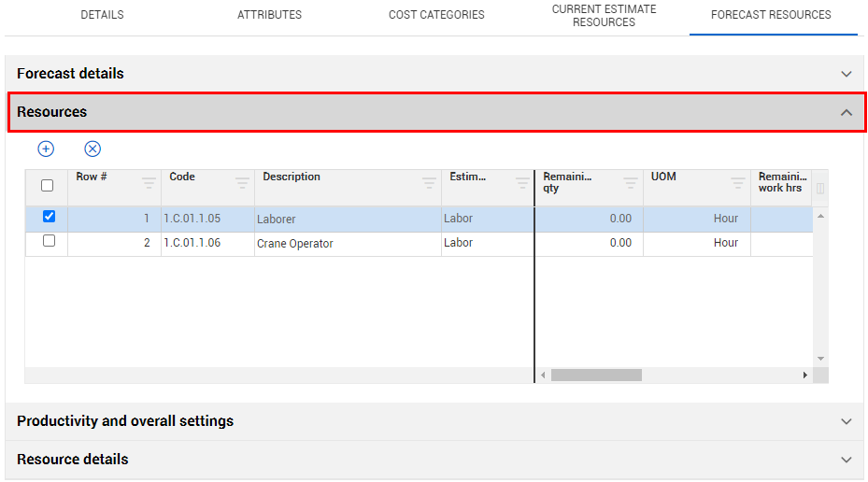Open the Remaining qty column filter menu
Viewport: 868px width, 482px height.
click(x=631, y=183)
